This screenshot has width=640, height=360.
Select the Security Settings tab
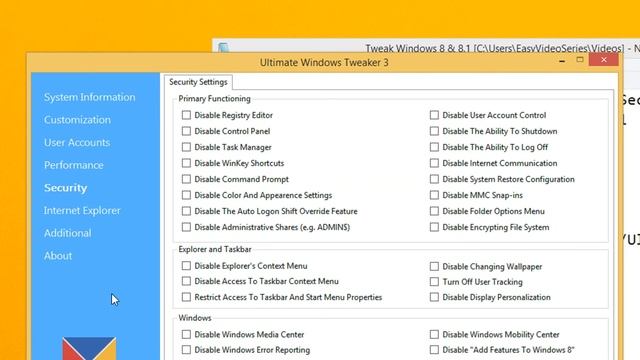point(198,82)
